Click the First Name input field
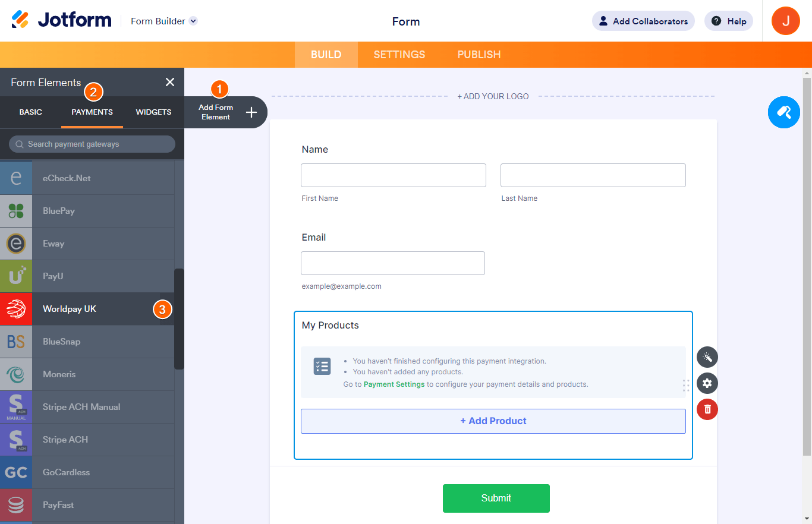This screenshot has width=812, height=524. pyautogui.click(x=394, y=175)
